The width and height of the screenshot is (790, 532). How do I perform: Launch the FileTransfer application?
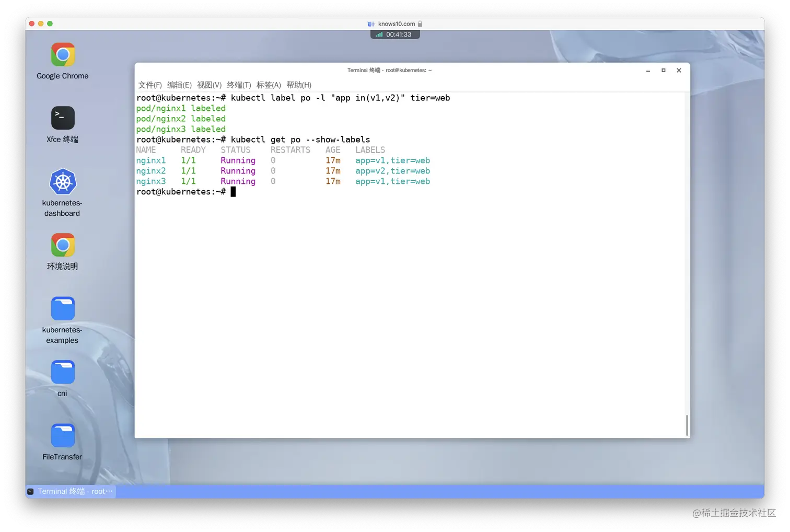[x=62, y=435]
